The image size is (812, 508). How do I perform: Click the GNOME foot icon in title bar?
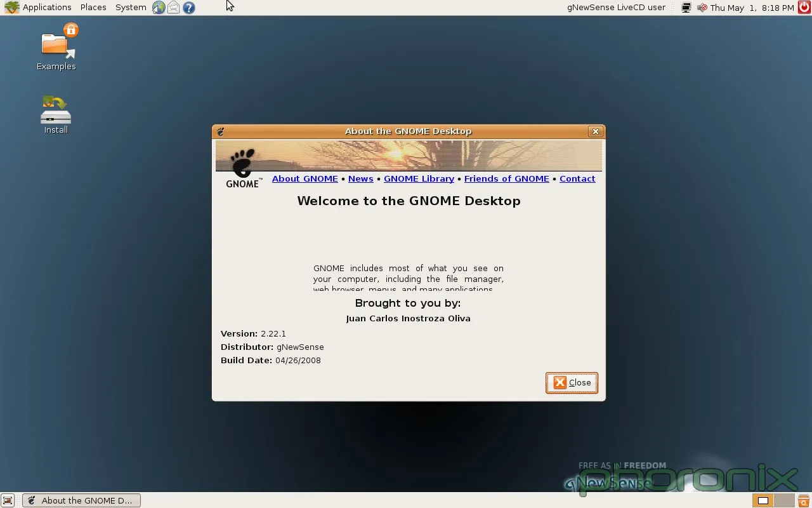click(x=221, y=131)
